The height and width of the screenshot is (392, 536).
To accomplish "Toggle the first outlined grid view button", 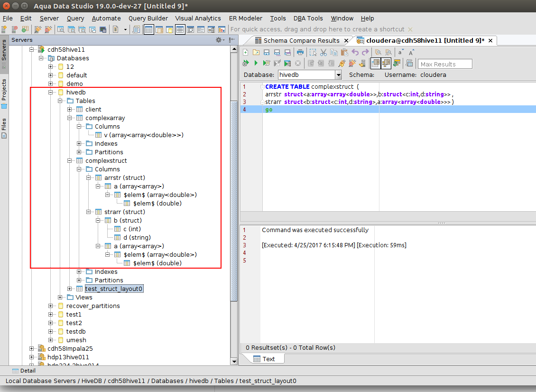I will [x=148, y=29].
